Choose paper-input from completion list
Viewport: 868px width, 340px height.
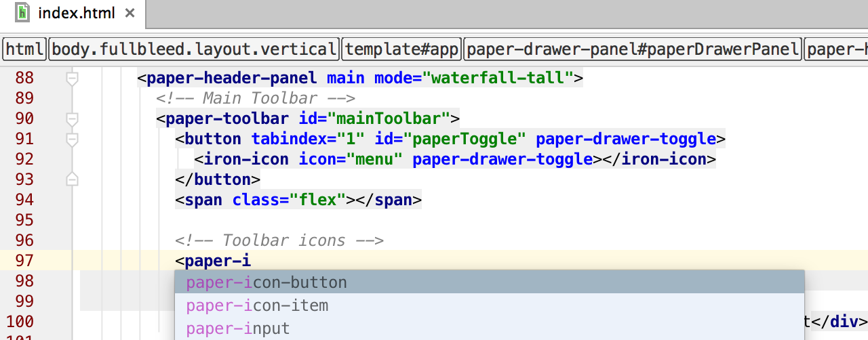489,328
